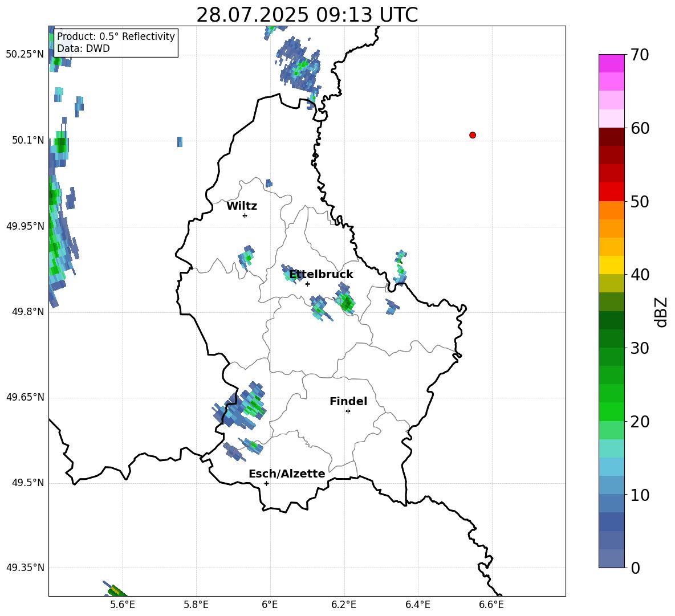This screenshot has height=616, width=675.
Task: Click the Data: DWD text
Action: (83, 48)
